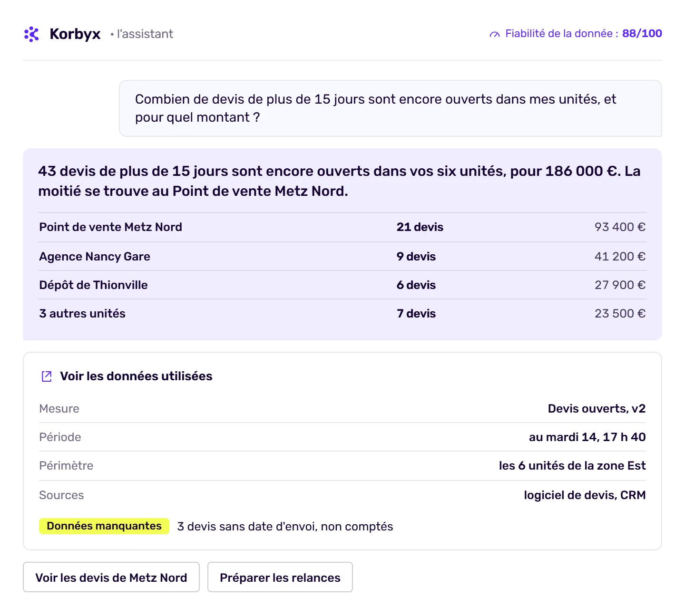This screenshot has width=685, height=616.
Task: Click Préparer les relances button
Action: click(280, 577)
